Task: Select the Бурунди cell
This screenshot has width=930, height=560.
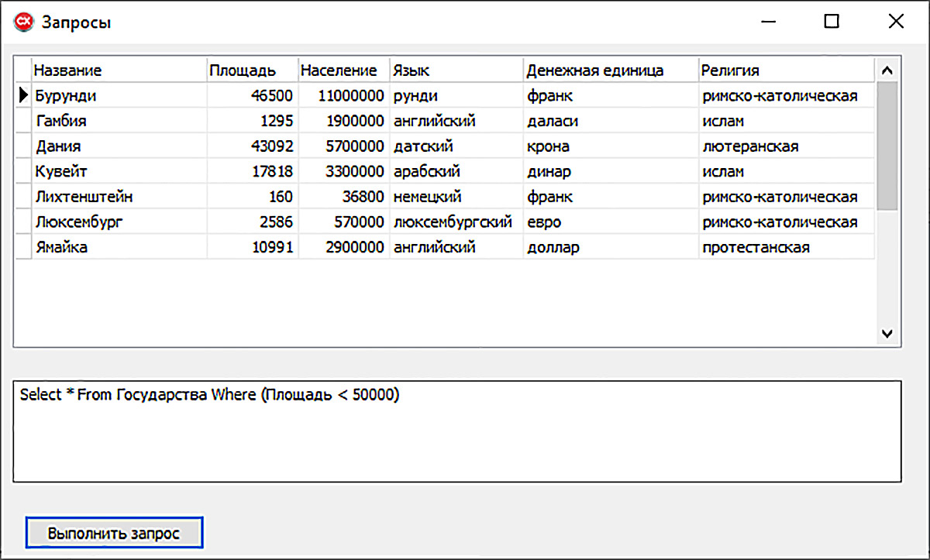Action: tap(119, 95)
